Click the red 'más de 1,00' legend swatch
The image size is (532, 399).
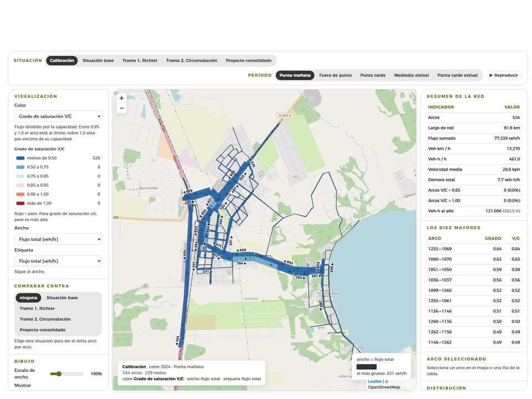21,203
